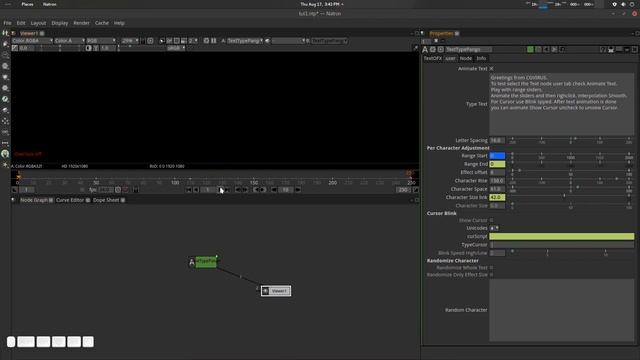Open the Display menu
The height and width of the screenshot is (360, 640).
[60, 23]
